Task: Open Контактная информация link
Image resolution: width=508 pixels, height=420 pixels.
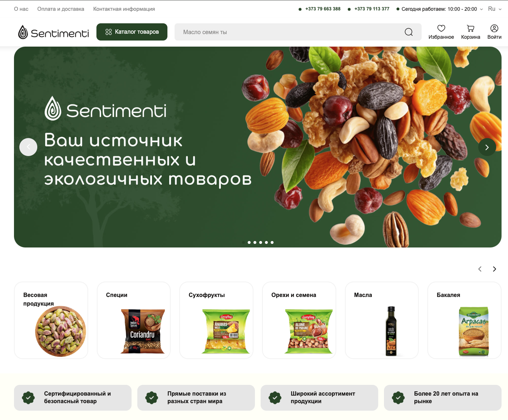Action: [x=124, y=9]
